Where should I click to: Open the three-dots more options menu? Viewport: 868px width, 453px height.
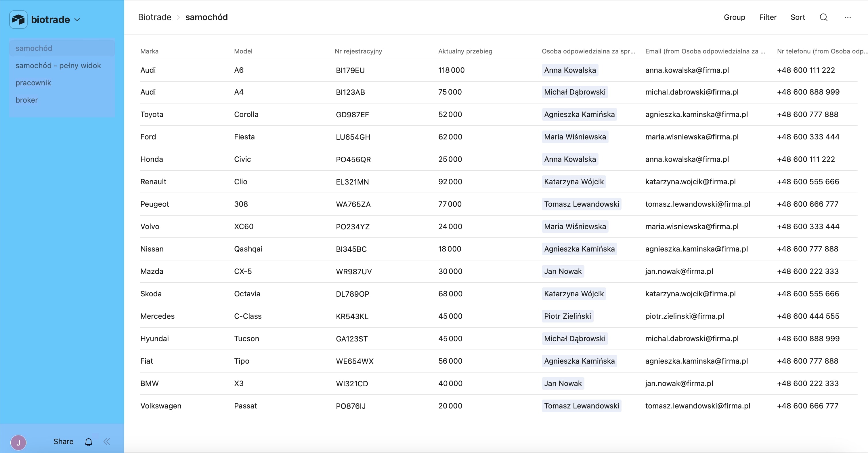coord(848,17)
